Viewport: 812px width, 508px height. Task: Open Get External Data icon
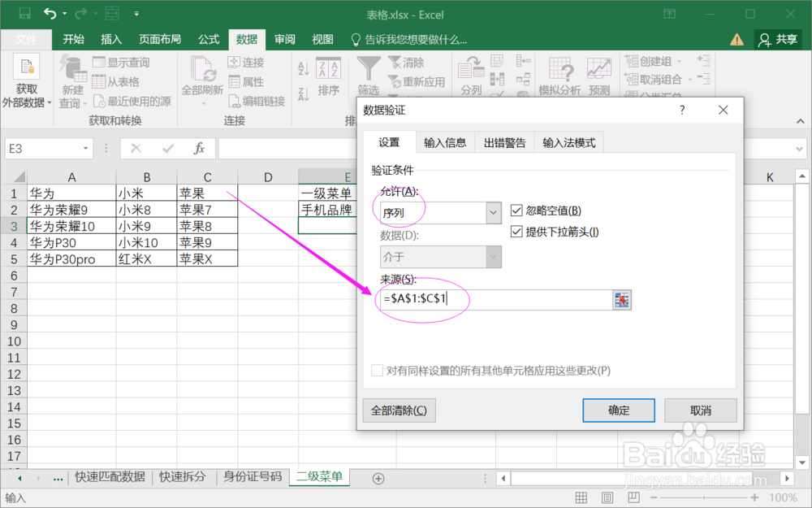click(x=27, y=67)
